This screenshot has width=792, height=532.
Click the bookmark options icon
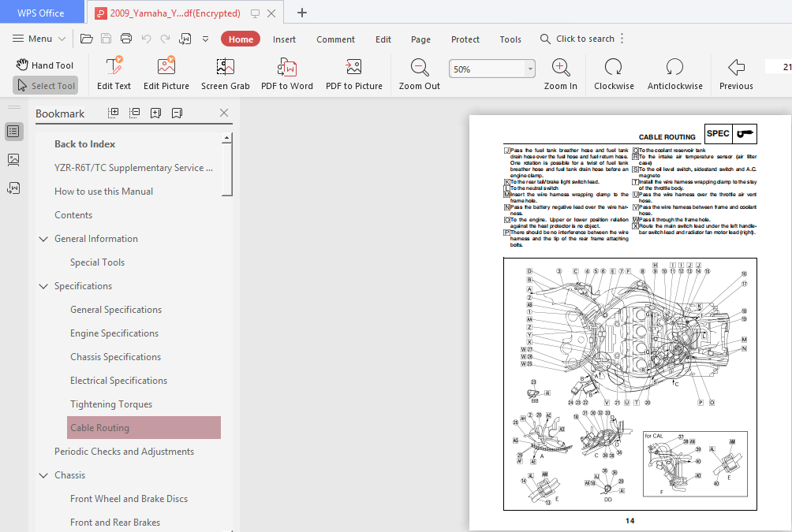(177, 113)
